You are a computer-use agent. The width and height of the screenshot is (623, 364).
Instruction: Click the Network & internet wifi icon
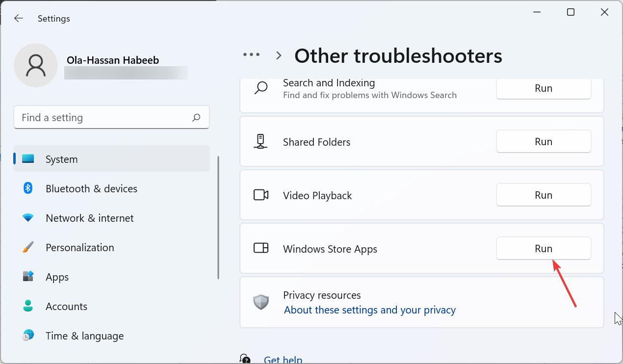[28, 218]
